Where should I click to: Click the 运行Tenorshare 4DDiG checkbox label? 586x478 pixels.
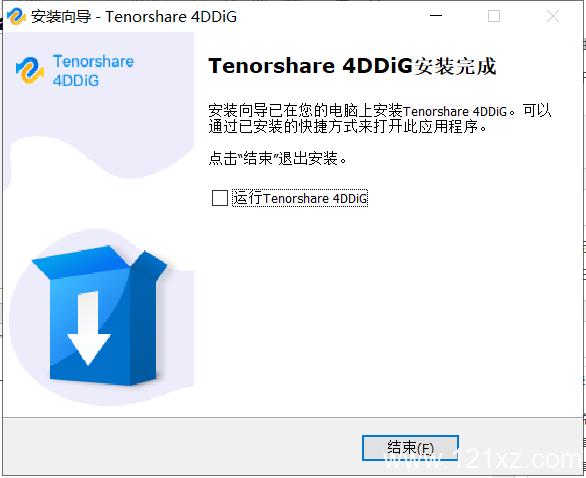[300, 198]
